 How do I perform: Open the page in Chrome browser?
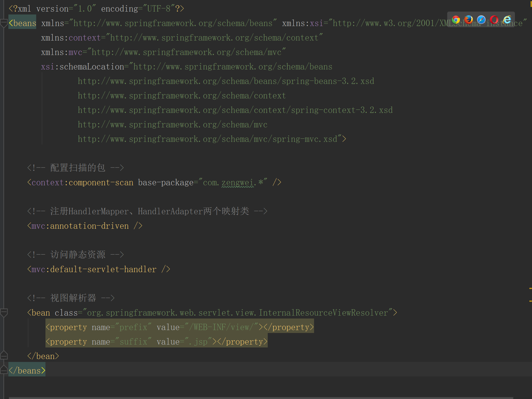pyautogui.click(x=456, y=20)
